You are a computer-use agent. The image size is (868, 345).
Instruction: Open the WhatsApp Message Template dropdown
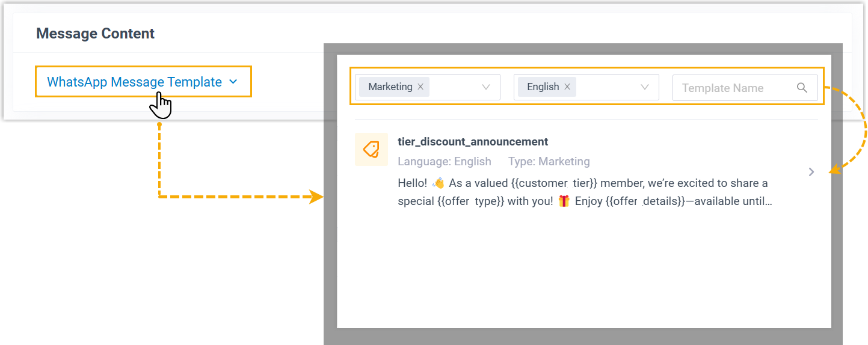click(x=134, y=82)
